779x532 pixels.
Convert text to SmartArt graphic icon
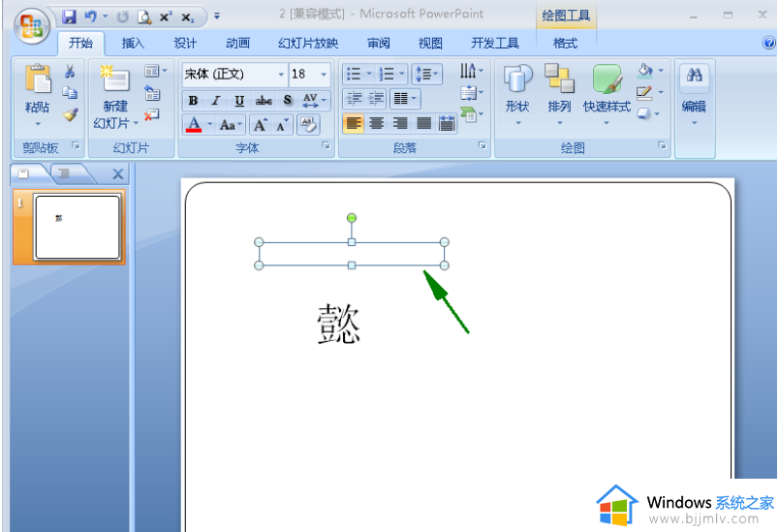pos(469,114)
